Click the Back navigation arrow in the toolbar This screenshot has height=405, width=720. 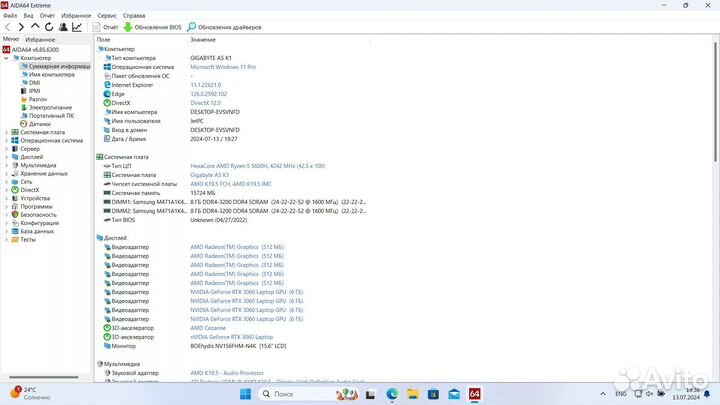point(8,27)
